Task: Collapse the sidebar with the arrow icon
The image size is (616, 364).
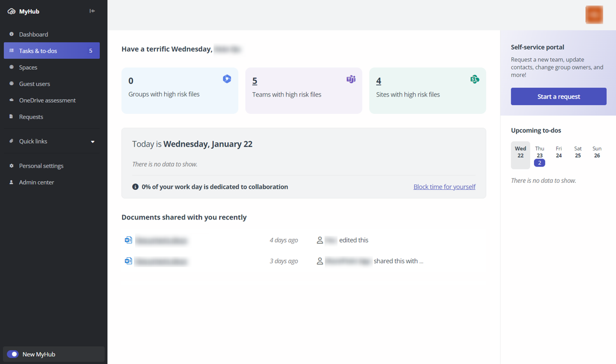Action: coord(92,11)
